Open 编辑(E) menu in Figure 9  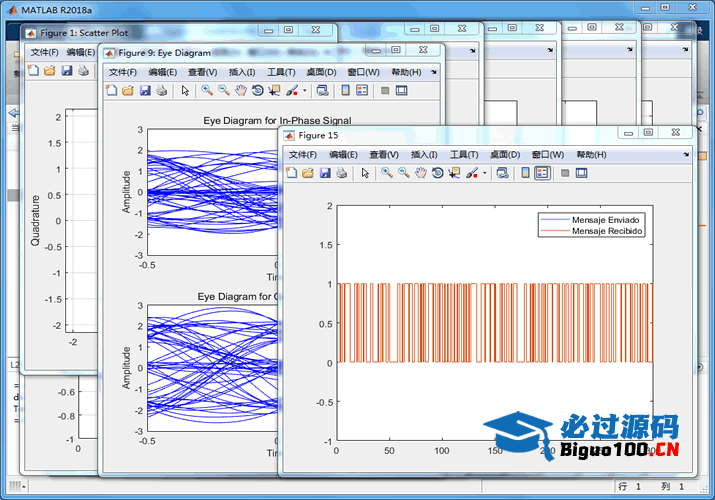coord(163,72)
